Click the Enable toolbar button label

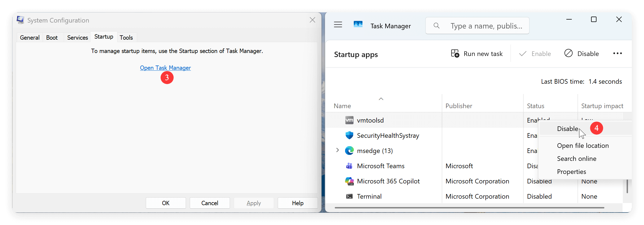click(541, 54)
